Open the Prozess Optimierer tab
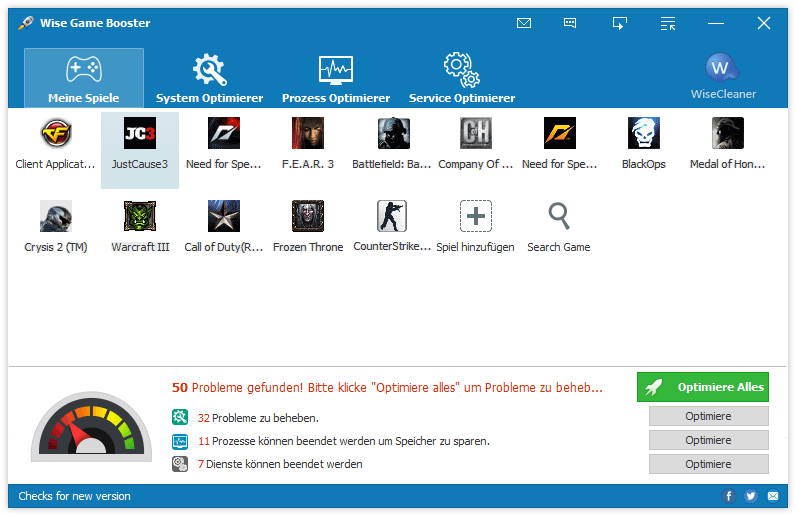The image size is (796, 516). pos(336,78)
